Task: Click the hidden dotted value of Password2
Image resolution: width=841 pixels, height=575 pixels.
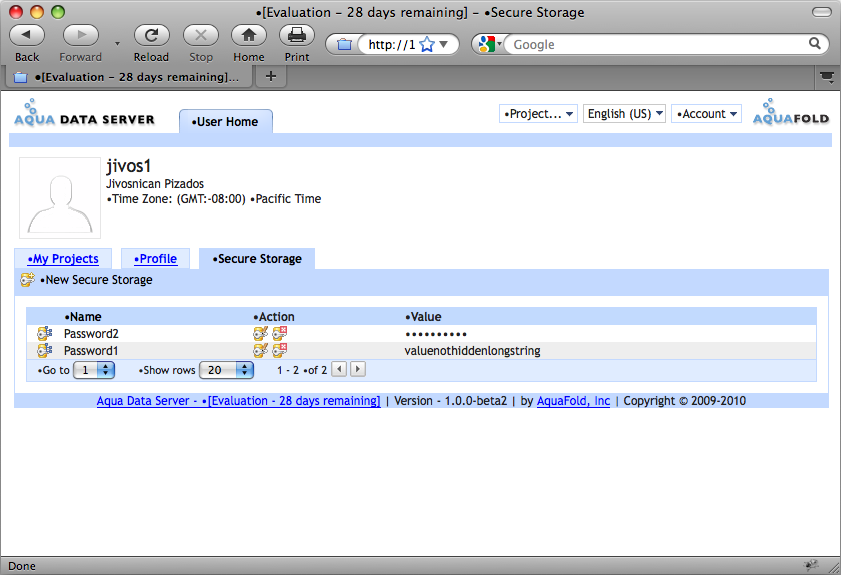Action: [x=436, y=335]
